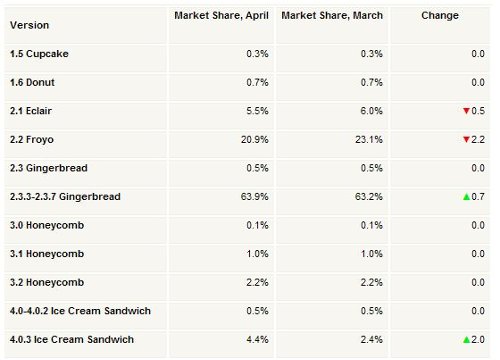The width and height of the screenshot is (500, 360).
Task: Click the green up arrow beside 0.7
Action: coord(466,197)
